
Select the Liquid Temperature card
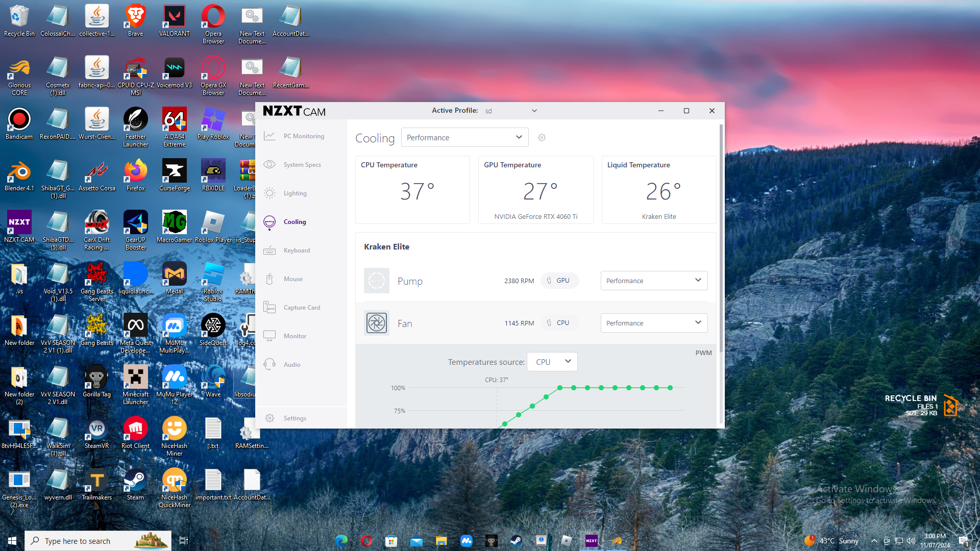(x=659, y=190)
